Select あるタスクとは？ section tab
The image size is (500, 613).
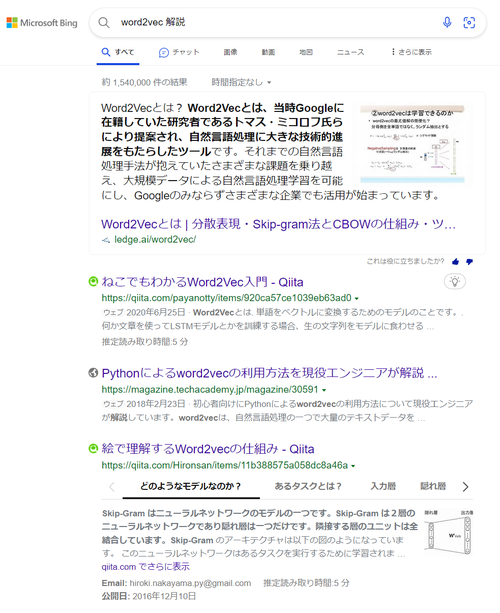tap(308, 486)
